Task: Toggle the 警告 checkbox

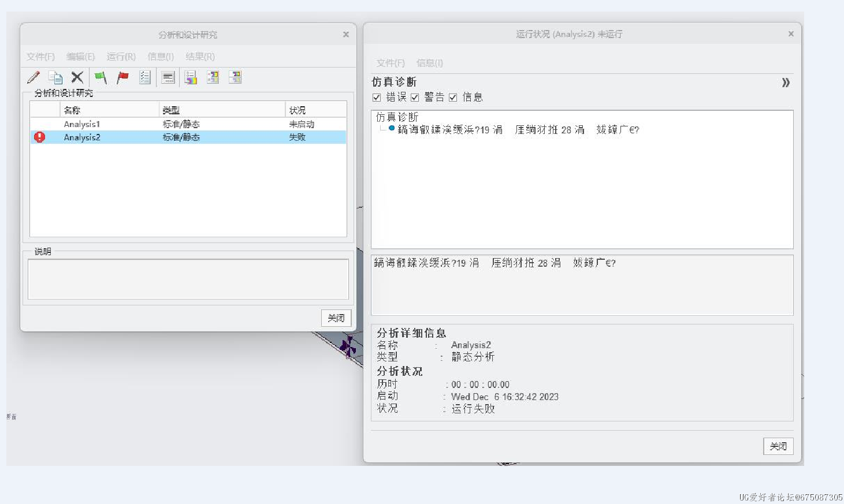Action: point(415,98)
